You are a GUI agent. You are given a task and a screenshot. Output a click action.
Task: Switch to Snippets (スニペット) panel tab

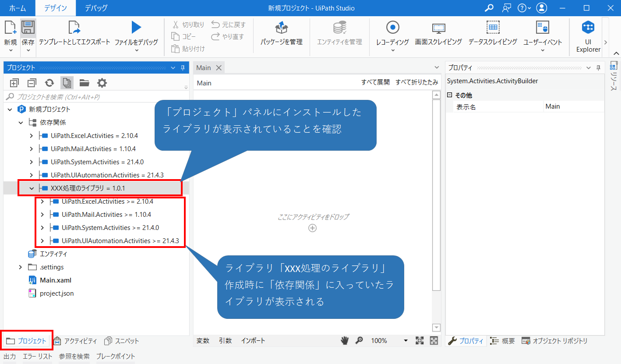tap(121, 341)
